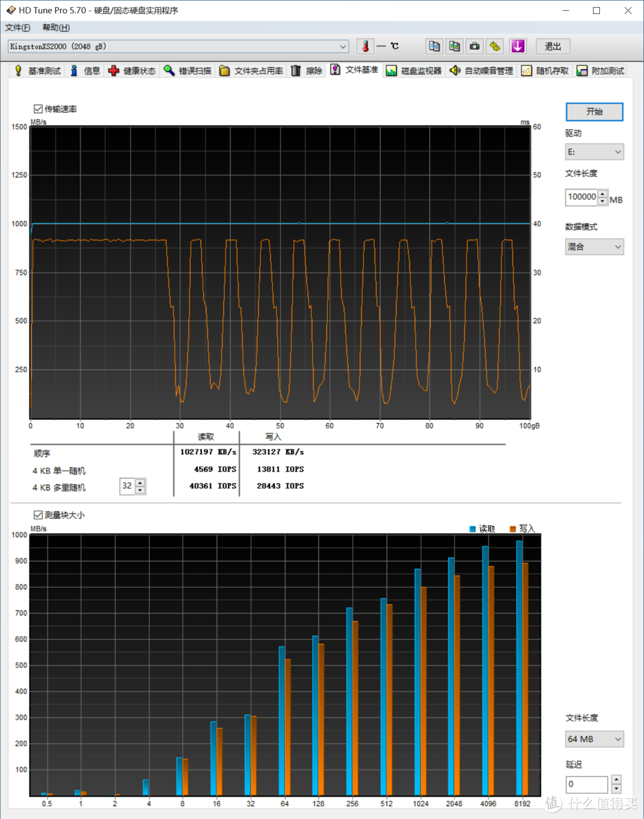Image resolution: width=644 pixels, height=819 pixels.
Task: Click the yellow options settings icon
Action: (495, 46)
